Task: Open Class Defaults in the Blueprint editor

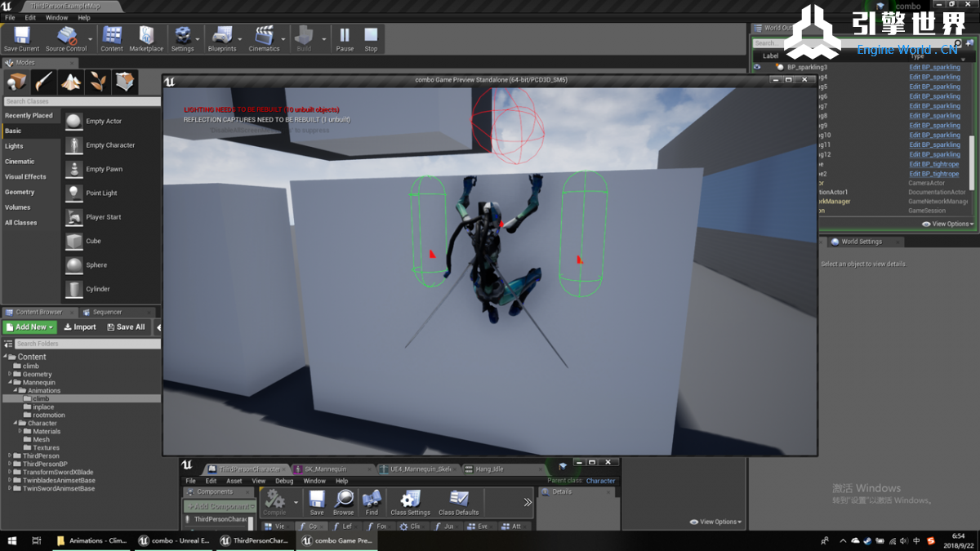Action: pyautogui.click(x=459, y=502)
